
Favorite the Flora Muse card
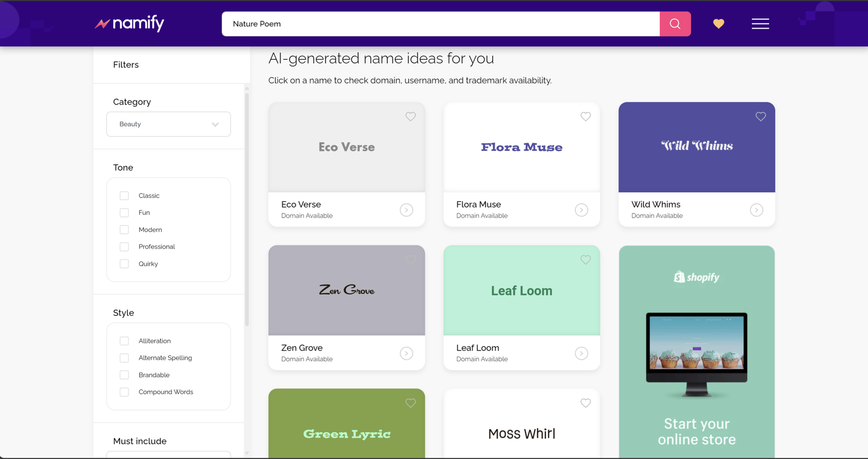(x=585, y=117)
